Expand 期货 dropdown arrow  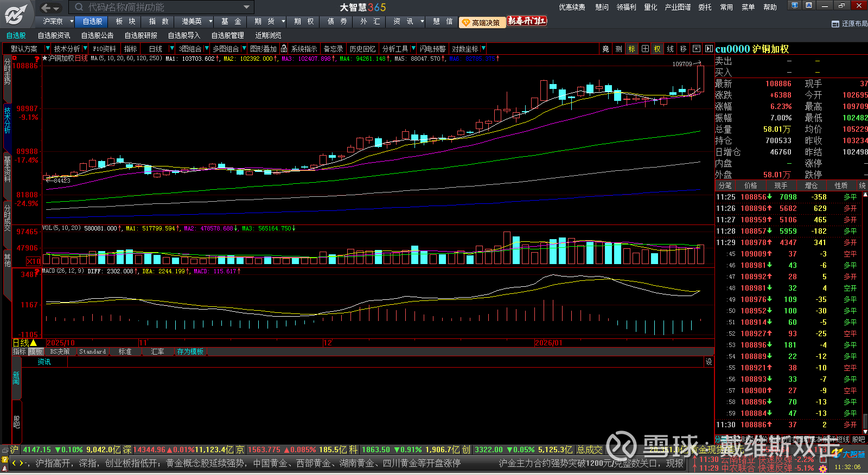[x=284, y=22]
